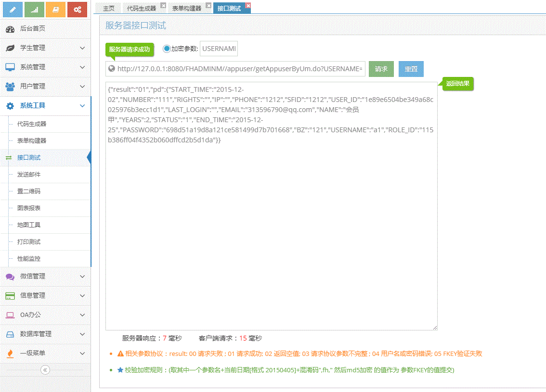
Task: Switch to the 表单构建器 tab
Action: click(x=187, y=8)
